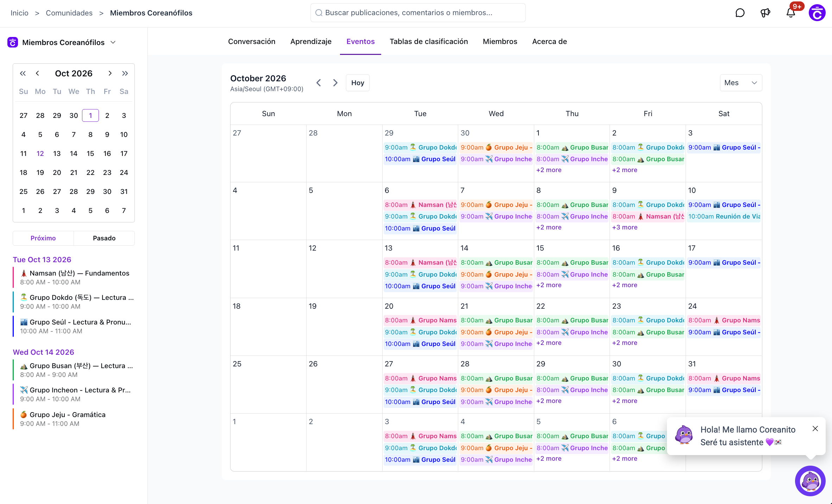Image resolution: width=832 pixels, height=504 pixels.
Task: Expand +3 more on October 9
Action: point(625,227)
